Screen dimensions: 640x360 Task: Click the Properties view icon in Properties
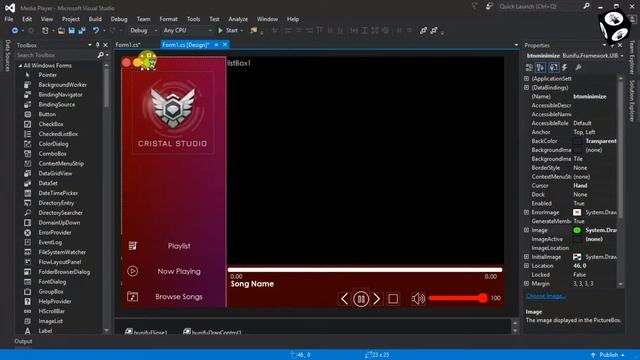(553, 68)
